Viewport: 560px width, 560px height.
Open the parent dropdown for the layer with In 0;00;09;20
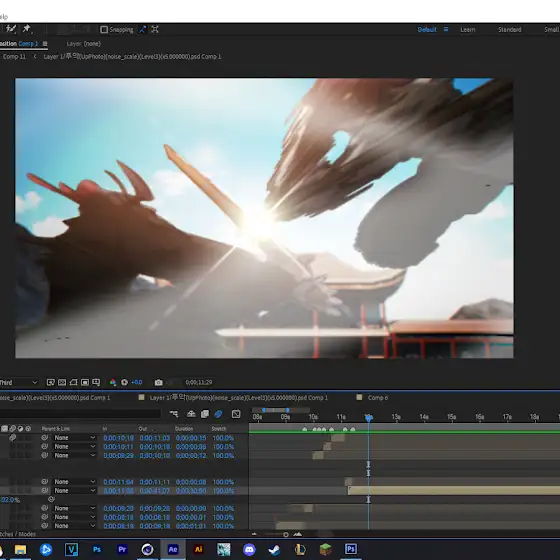click(74, 508)
